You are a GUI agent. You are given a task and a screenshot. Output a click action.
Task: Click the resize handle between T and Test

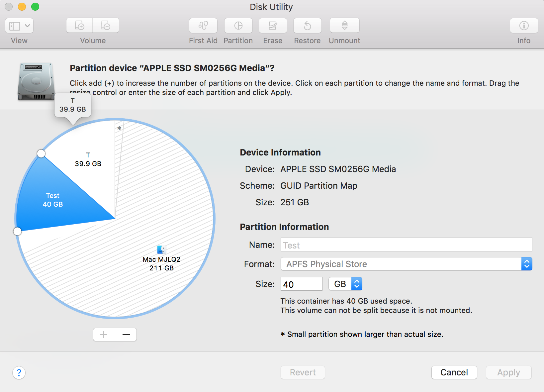pyautogui.click(x=41, y=153)
